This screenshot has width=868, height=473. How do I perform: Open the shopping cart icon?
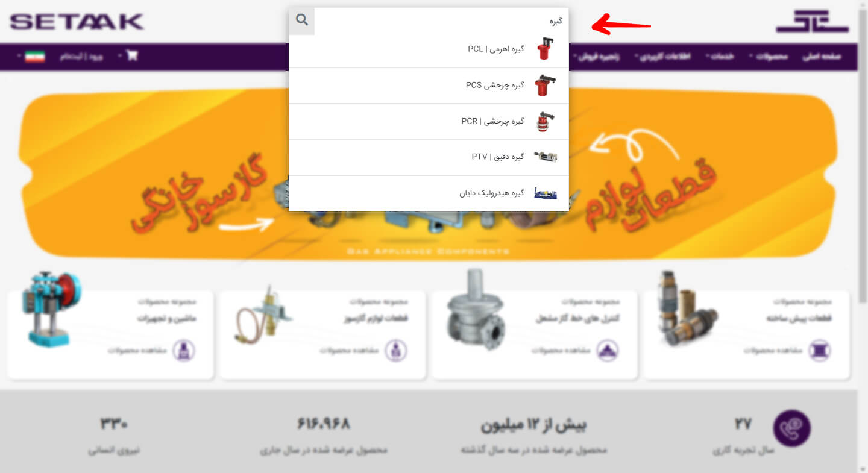(x=133, y=56)
